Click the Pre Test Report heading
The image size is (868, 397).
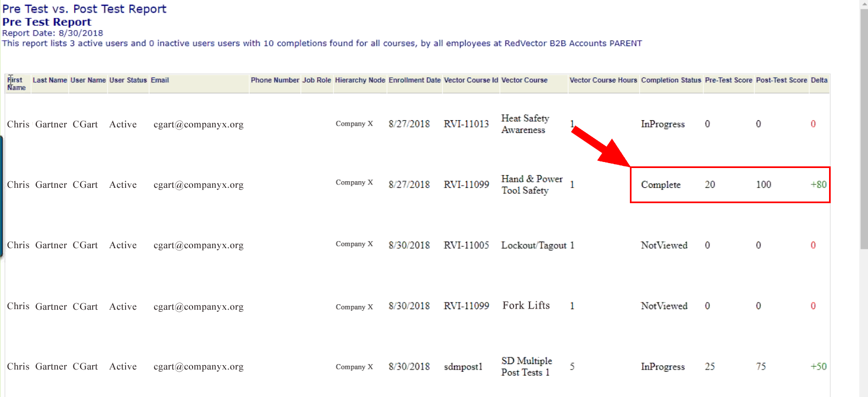tap(47, 22)
